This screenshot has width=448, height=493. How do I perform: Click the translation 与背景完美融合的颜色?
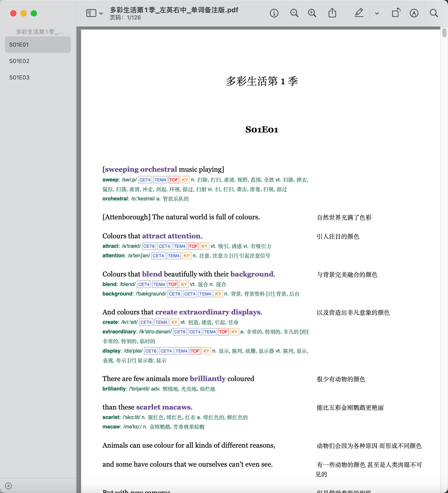pos(347,275)
